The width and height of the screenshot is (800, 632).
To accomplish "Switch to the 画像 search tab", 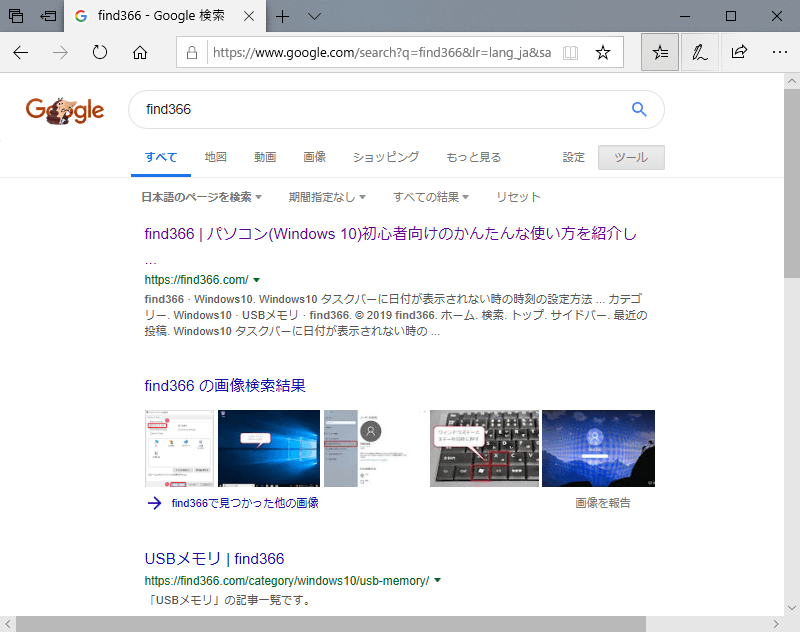I will click(x=314, y=157).
